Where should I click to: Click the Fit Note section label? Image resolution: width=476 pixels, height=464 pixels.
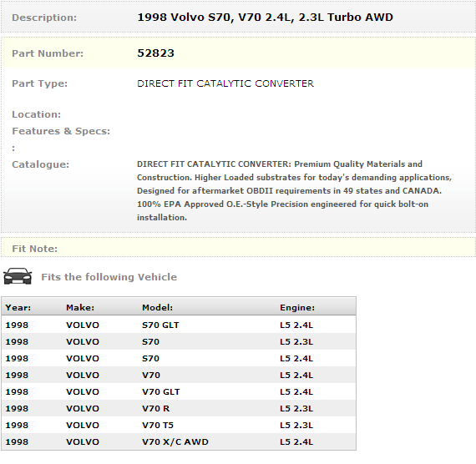point(34,249)
